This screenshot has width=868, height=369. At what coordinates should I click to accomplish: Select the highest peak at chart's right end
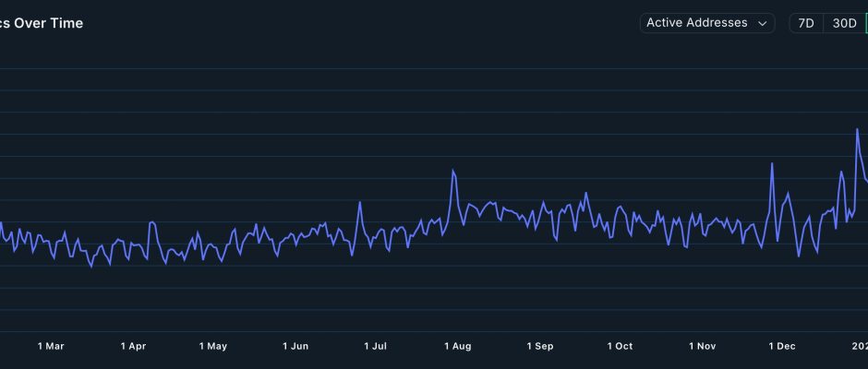pyautogui.click(x=858, y=129)
